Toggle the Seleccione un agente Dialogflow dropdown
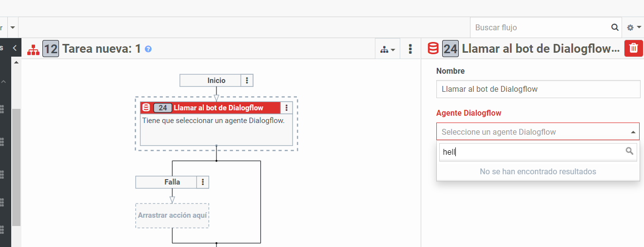 [x=538, y=132]
